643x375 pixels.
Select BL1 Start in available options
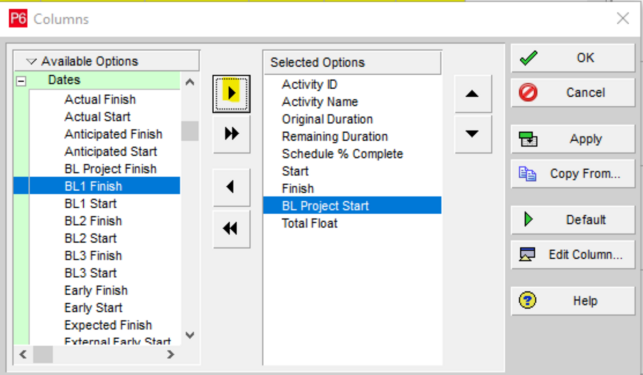click(x=91, y=204)
